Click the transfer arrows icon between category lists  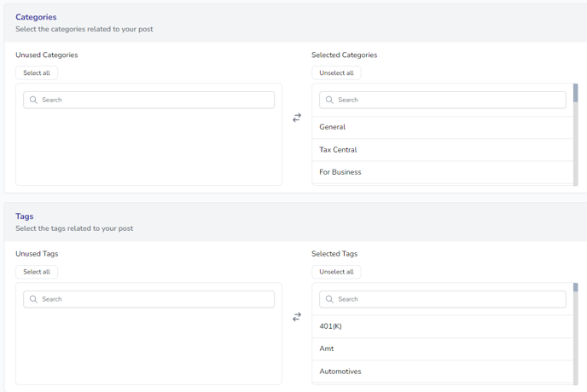point(297,118)
